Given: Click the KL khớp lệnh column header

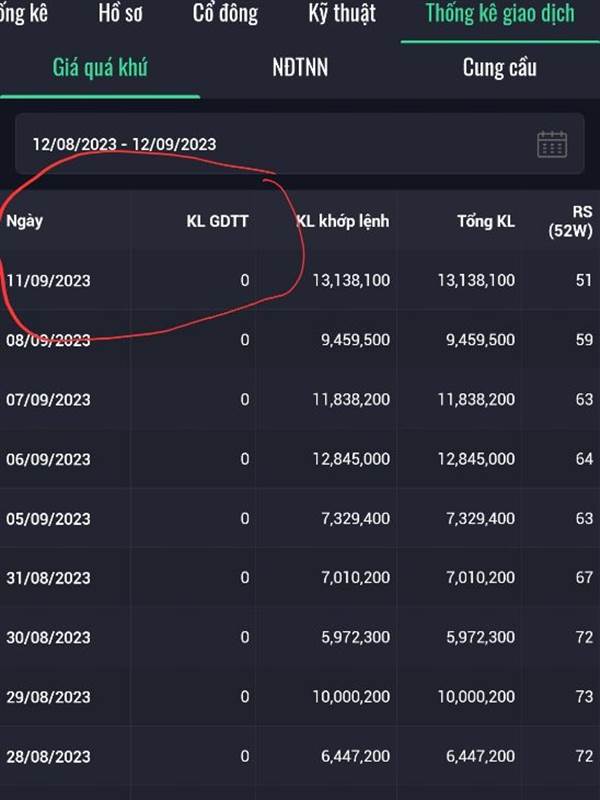Looking at the screenshot, I should point(343,221).
